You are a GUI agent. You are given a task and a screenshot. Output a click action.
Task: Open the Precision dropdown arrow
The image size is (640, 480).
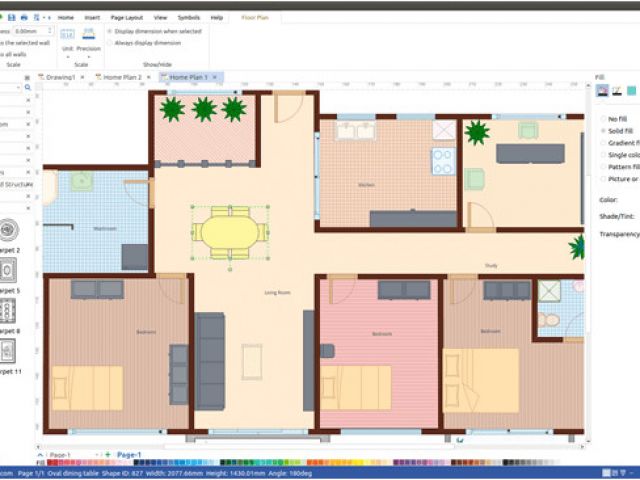pyautogui.click(x=88, y=56)
